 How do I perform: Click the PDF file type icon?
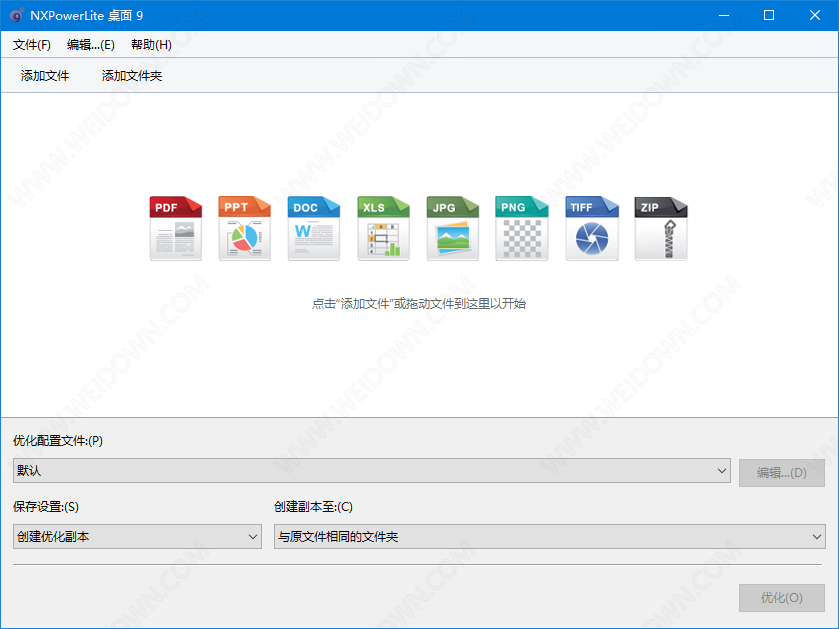tap(176, 229)
